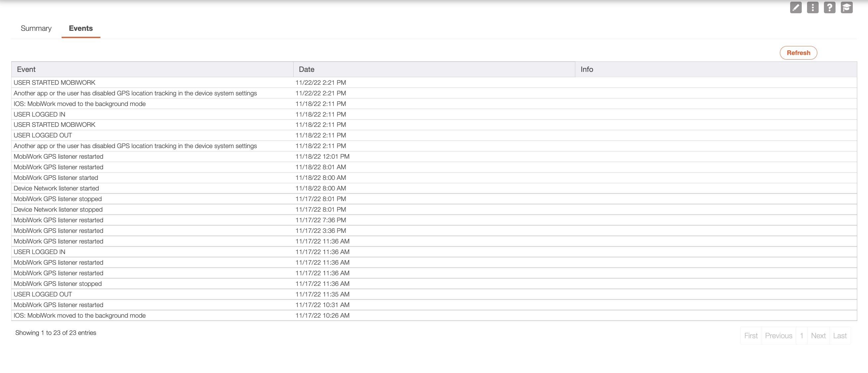868x373 pixels.
Task: Select the 10:26 AM background mode event
Action: [x=80, y=315]
